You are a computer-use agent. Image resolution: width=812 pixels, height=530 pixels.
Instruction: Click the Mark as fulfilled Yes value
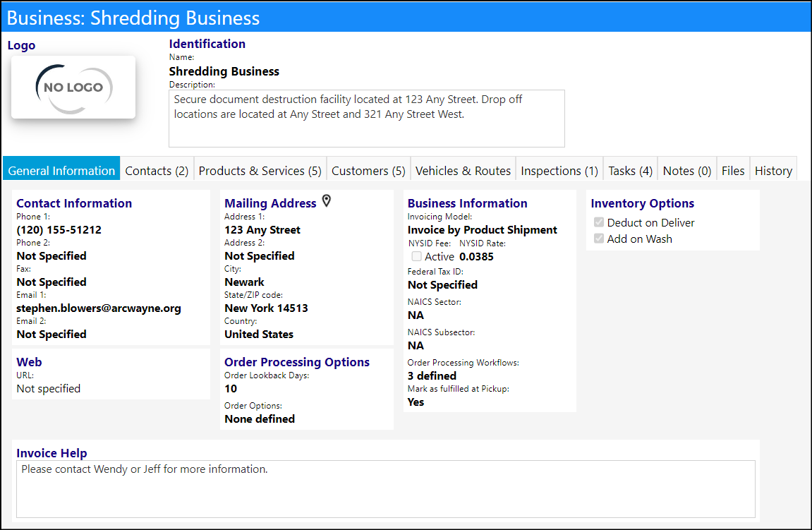(x=416, y=402)
